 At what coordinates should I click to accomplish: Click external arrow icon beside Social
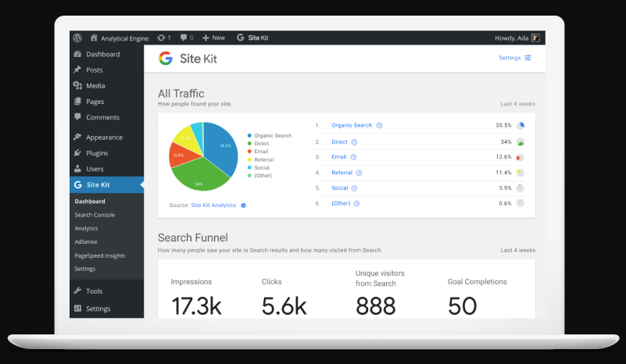[x=355, y=188]
